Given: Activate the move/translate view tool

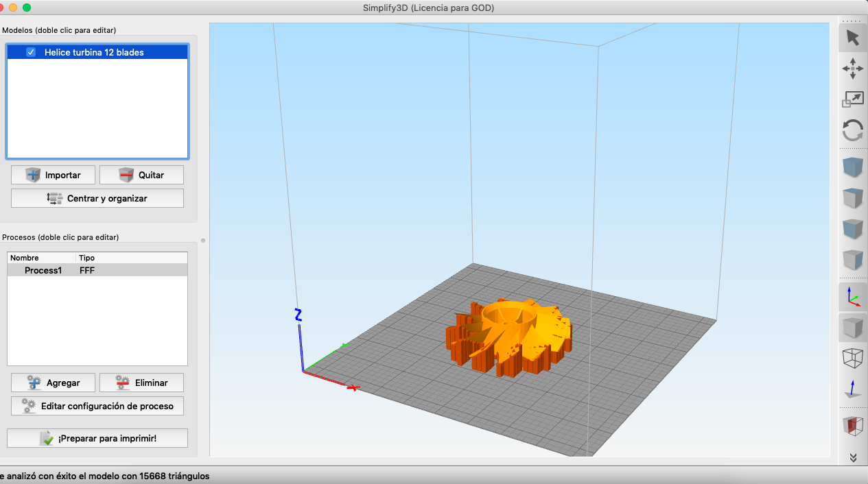Looking at the screenshot, I should [x=852, y=69].
